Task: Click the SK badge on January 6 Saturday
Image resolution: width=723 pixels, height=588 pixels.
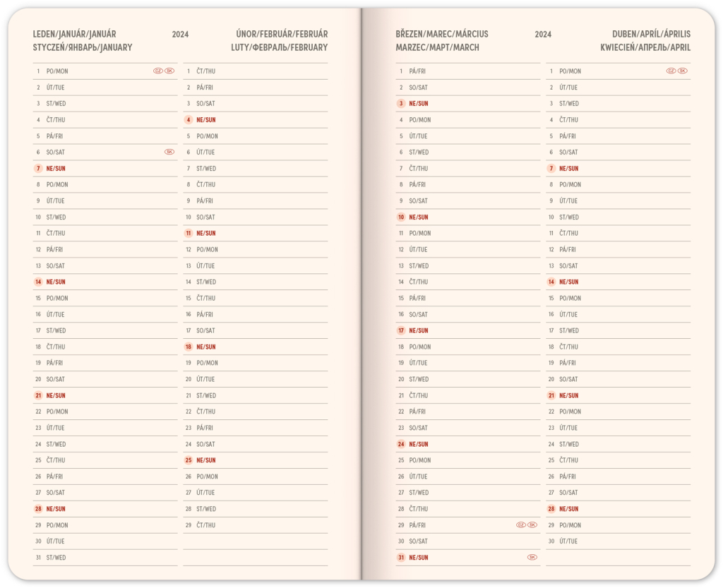Action: (169, 152)
